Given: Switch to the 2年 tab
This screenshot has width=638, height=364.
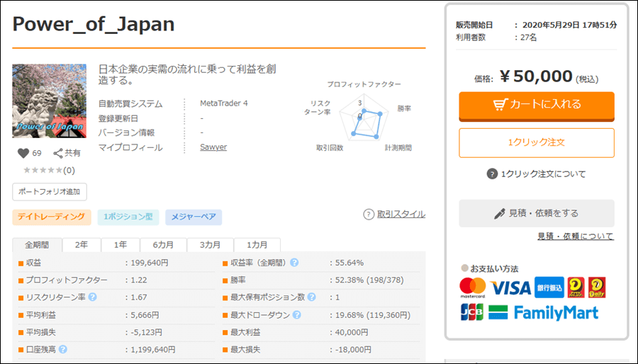Looking at the screenshot, I should coord(82,245).
